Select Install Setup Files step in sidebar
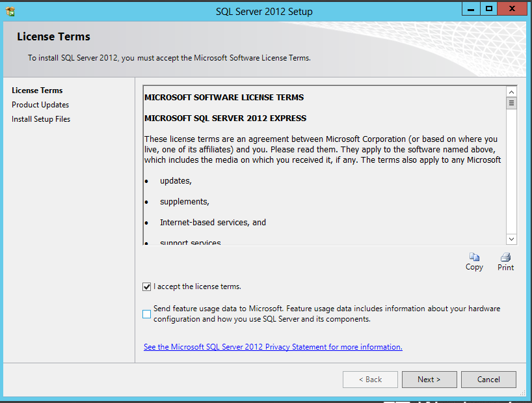Viewport: 532px width, 403px height. [41, 119]
